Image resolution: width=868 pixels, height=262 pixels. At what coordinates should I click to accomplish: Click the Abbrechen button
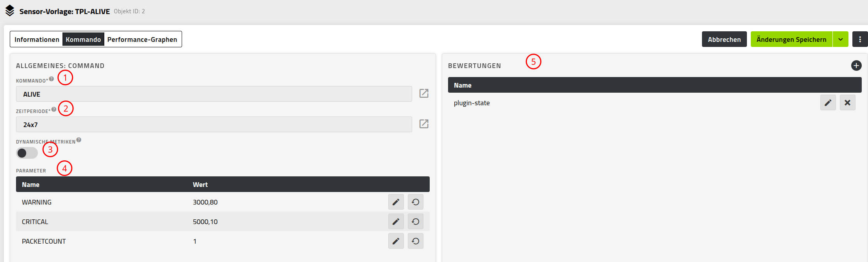click(724, 39)
